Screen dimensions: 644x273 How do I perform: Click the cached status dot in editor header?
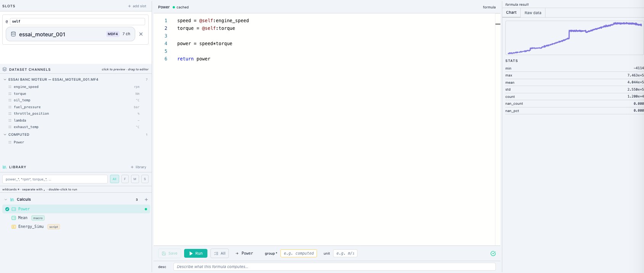click(x=174, y=7)
